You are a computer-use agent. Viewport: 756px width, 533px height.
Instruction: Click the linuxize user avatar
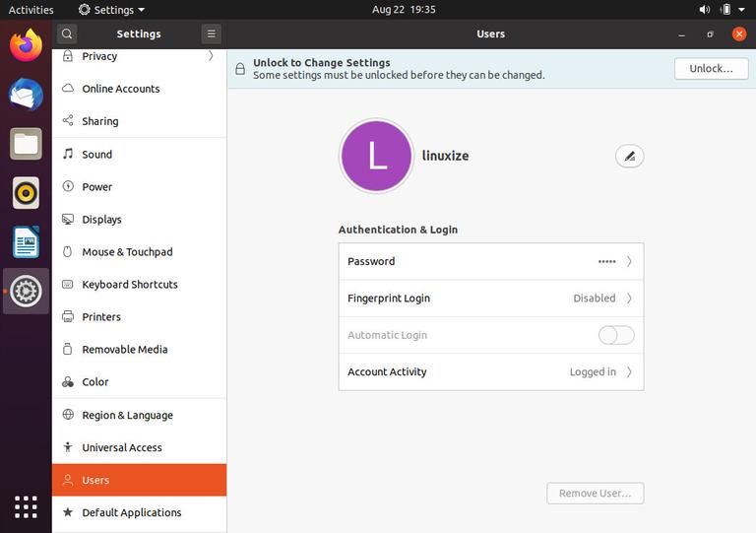[376, 157]
